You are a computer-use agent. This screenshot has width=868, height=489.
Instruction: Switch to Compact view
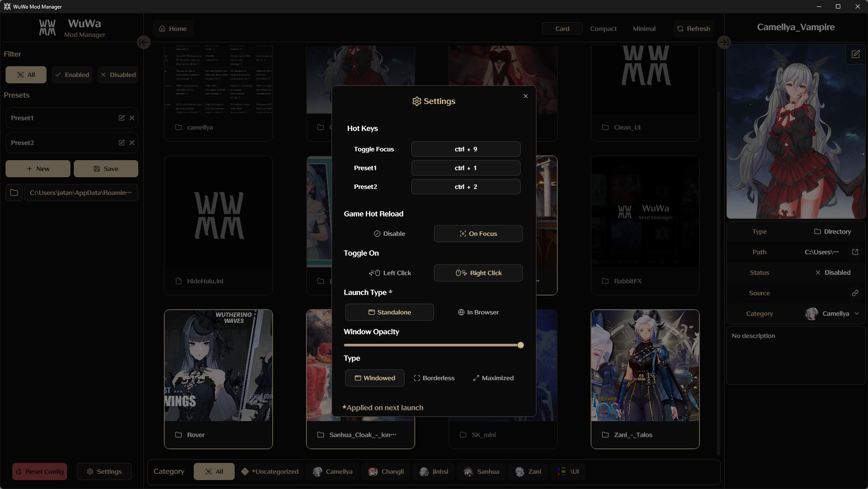(603, 28)
